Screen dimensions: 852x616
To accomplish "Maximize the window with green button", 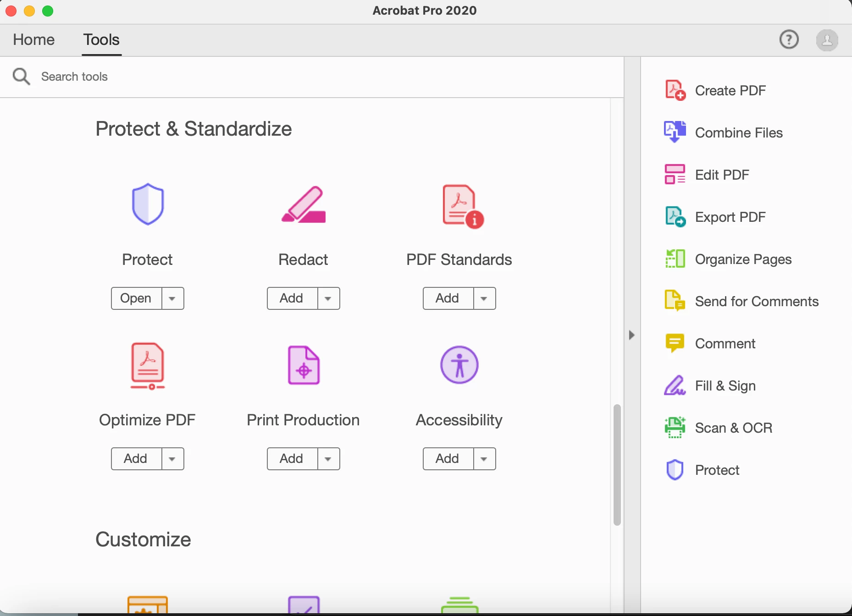I will click(x=48, y=11).
